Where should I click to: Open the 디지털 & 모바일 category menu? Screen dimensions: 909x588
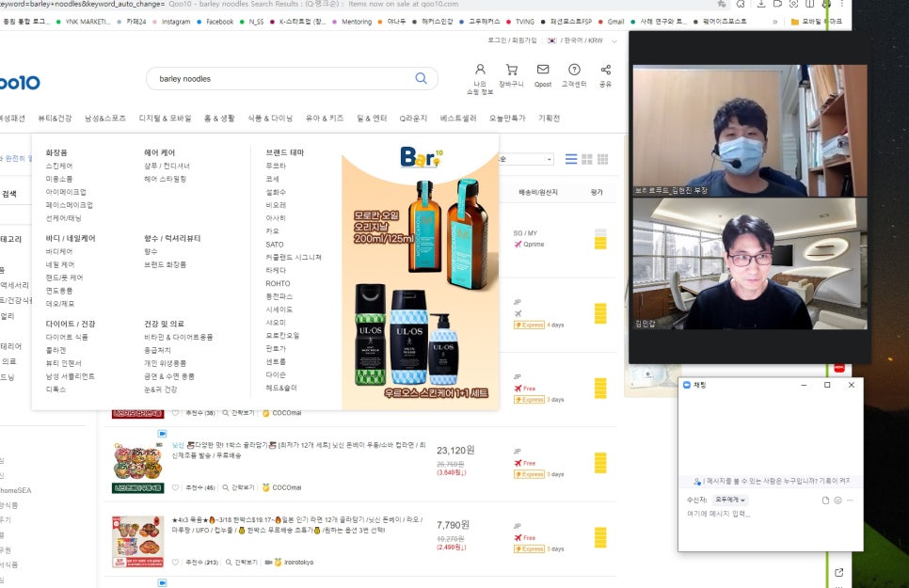tap(165, 119)
